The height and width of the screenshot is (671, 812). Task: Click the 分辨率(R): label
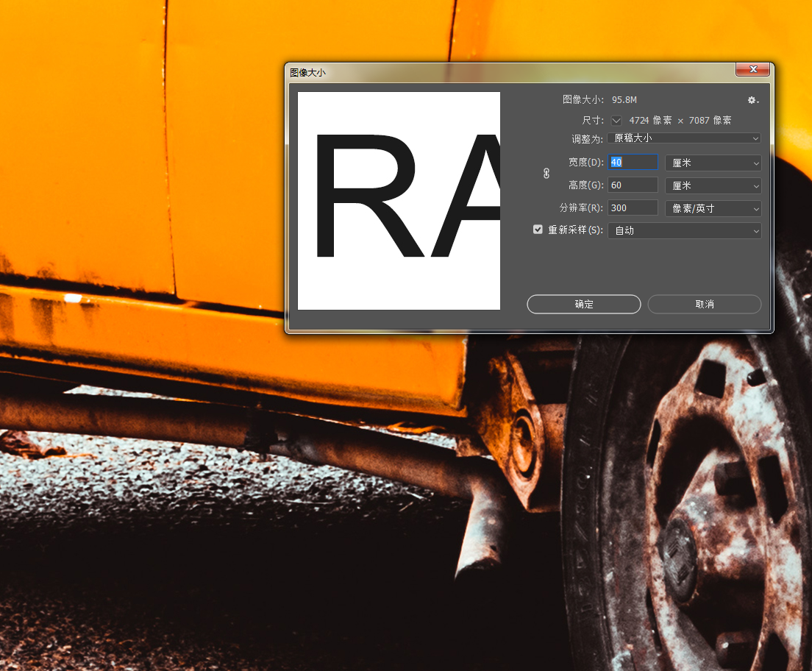[581, 207]
